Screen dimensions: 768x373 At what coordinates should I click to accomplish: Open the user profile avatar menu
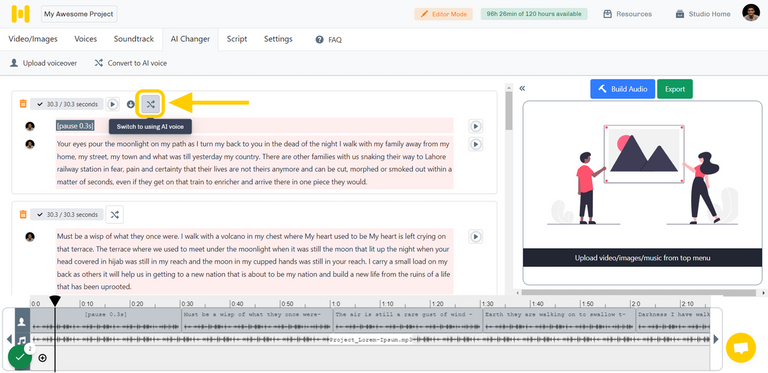(x=751, y=13)
